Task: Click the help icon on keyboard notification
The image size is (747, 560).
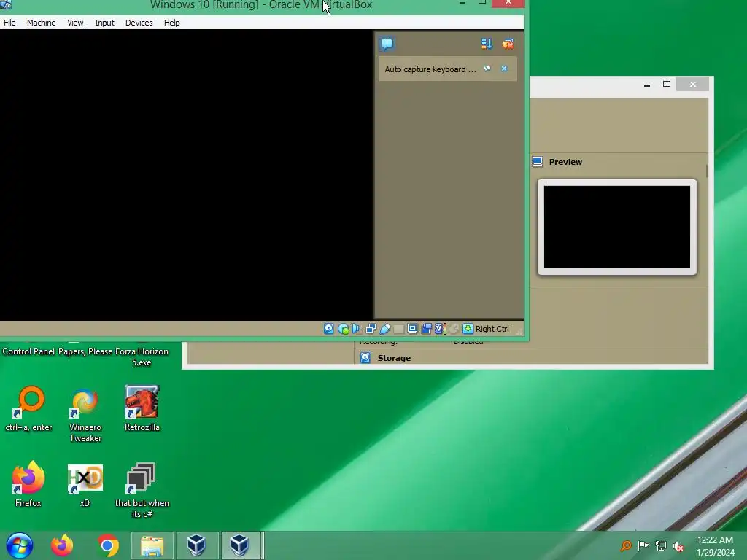Action: pos(487,69)
